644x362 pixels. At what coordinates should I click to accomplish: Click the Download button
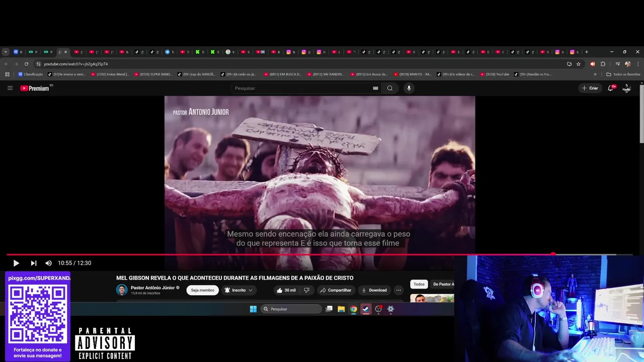tap(374, 290)
